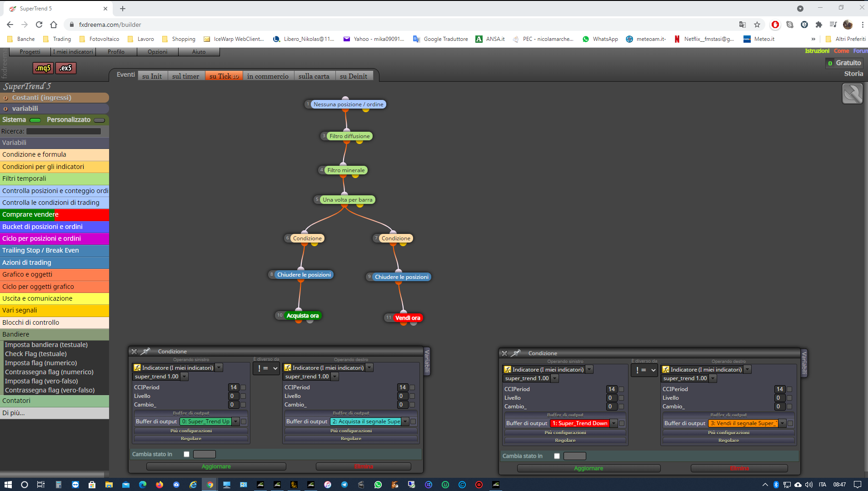Tick CCIPeriod checkbox above the Super_Trend Up buffer
Image resolution: width=868 pixels, height=491 pixels.
click(x=243, y=387)
